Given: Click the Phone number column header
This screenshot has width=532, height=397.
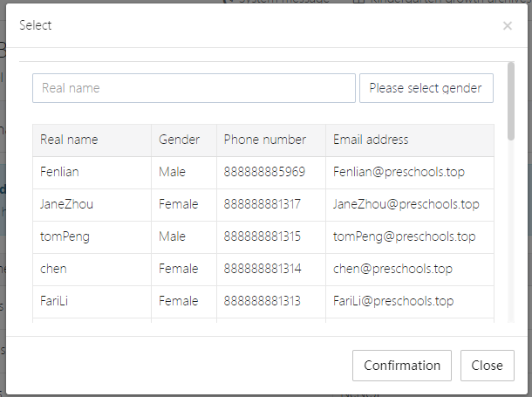Looking at the screenshot, I should [x=264, y=140].
